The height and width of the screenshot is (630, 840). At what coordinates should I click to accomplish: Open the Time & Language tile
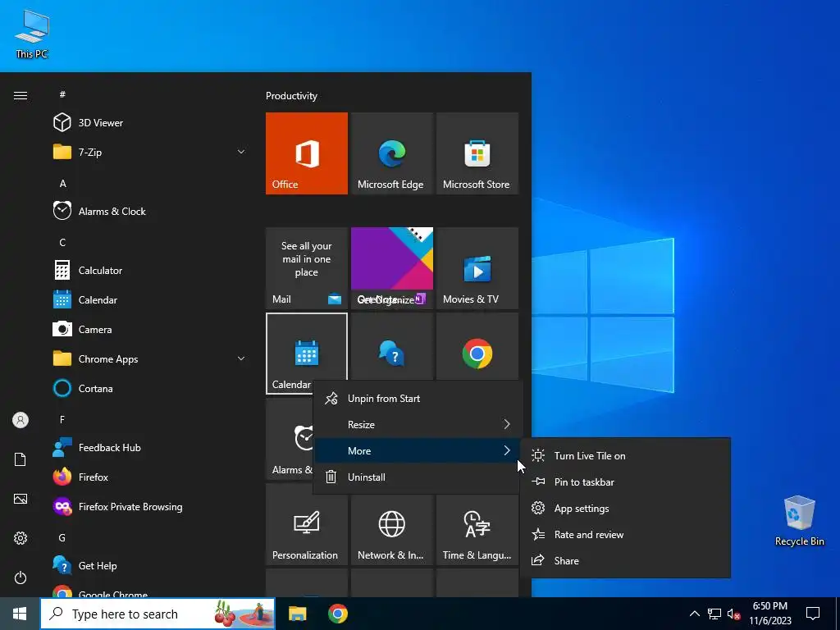click(477, 529)
